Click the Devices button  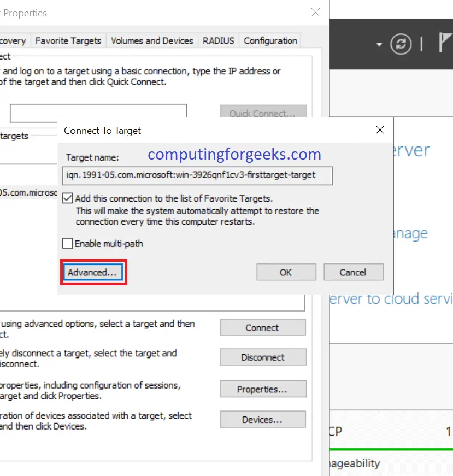coord(263,419)
